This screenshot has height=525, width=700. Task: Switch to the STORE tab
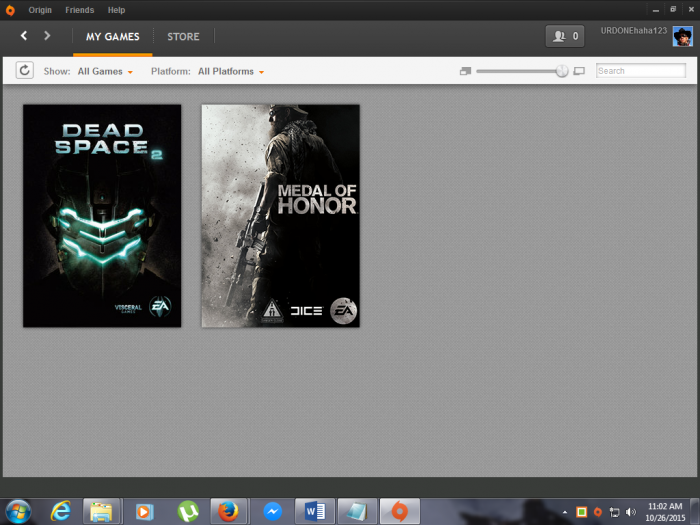[183, 37]
